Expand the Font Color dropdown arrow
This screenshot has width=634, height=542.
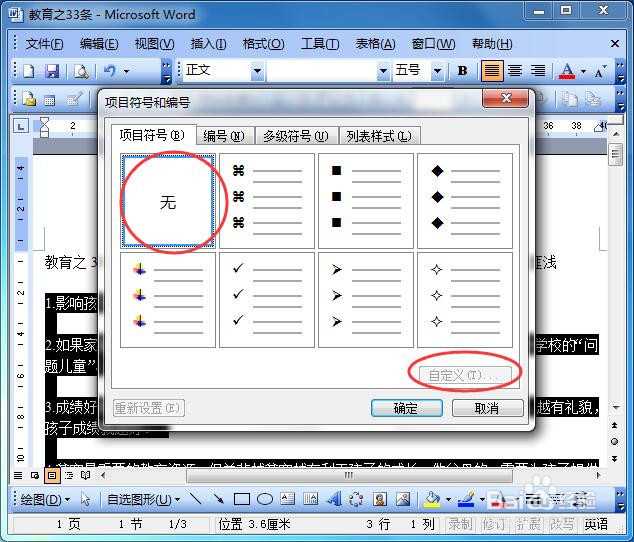[583, 71]
